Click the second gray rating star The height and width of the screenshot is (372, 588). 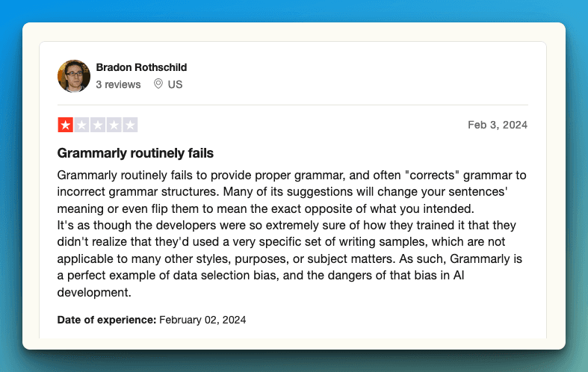click(82, 125)
